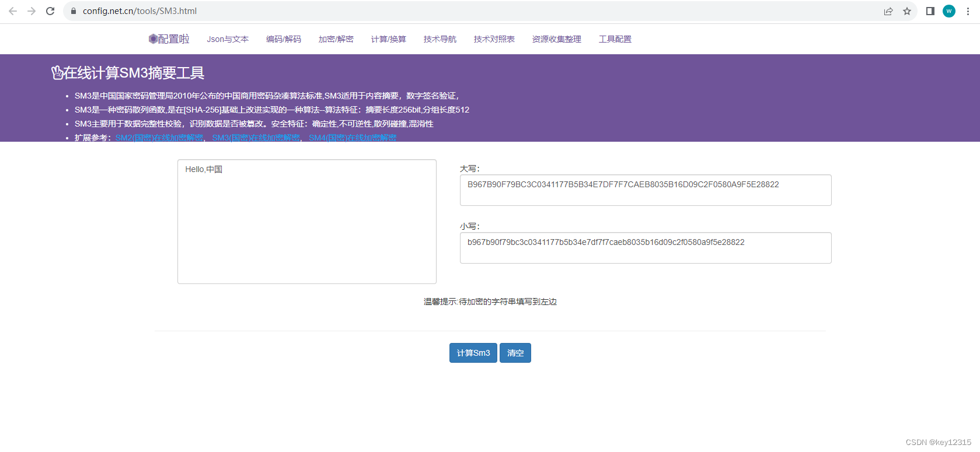Click the 温馨提示 hint text
The image size is (980, 452).
[x=490, y=302]
